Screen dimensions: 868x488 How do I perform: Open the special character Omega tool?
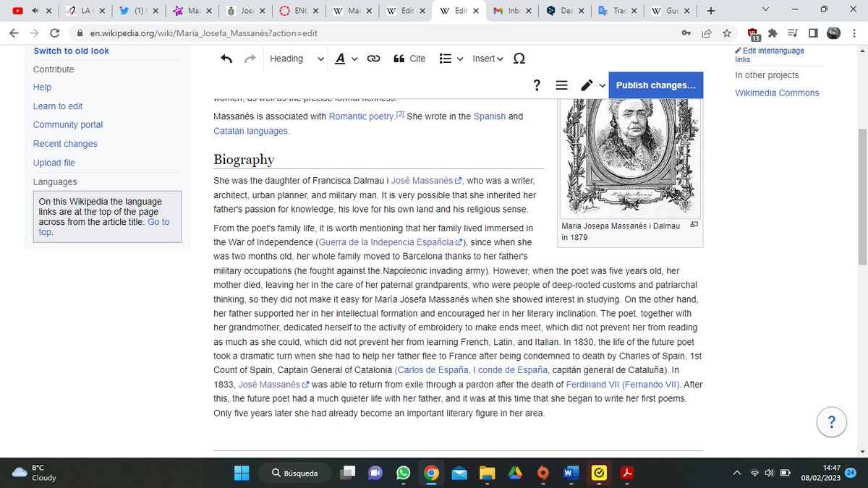pyautogui.click(x=519, y=59)
